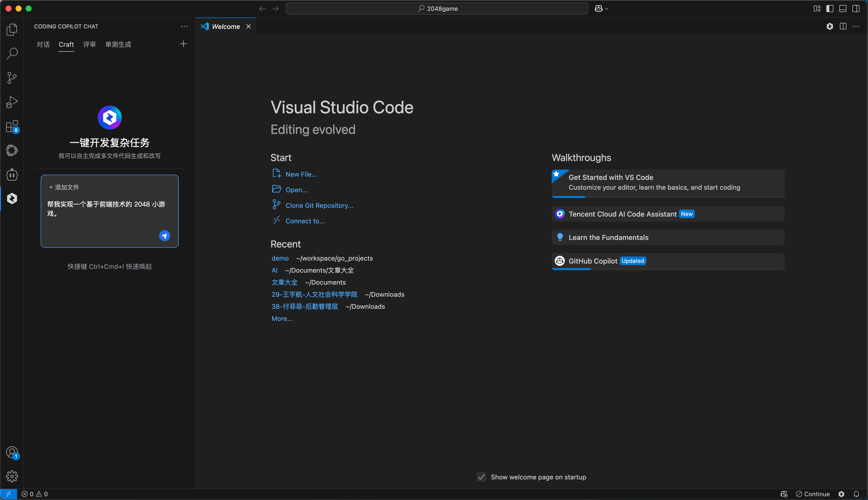Open Learn the Fundamentals walkthrough

click(668, 237)
